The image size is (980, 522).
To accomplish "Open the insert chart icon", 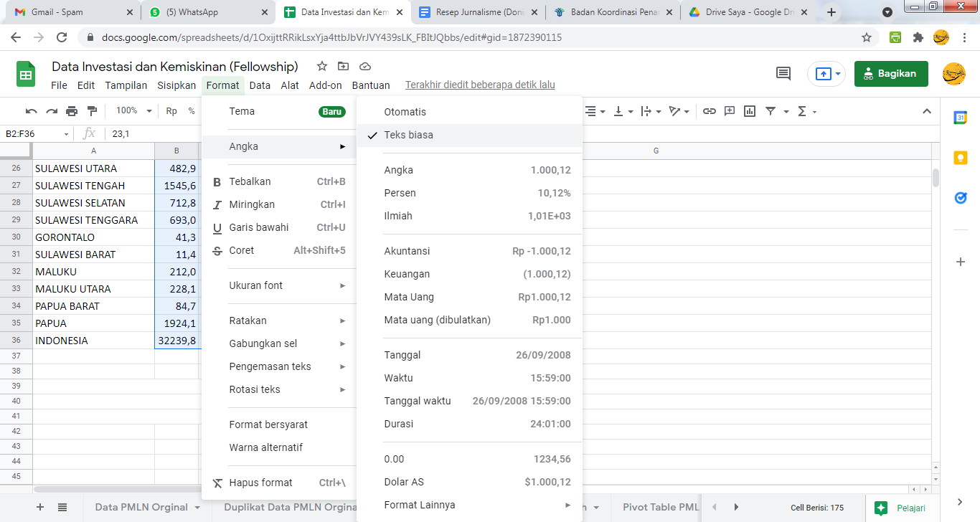I will coord(750,111).
